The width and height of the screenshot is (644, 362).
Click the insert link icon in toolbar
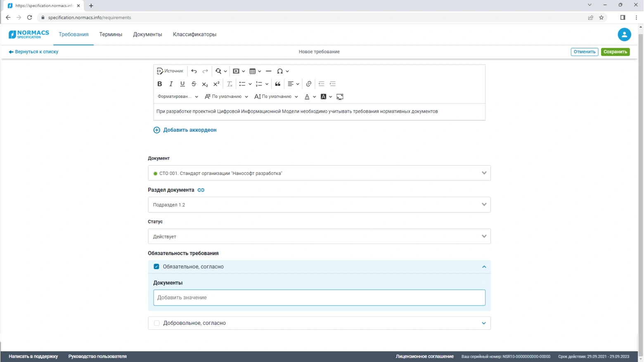(x=309, y=84)
